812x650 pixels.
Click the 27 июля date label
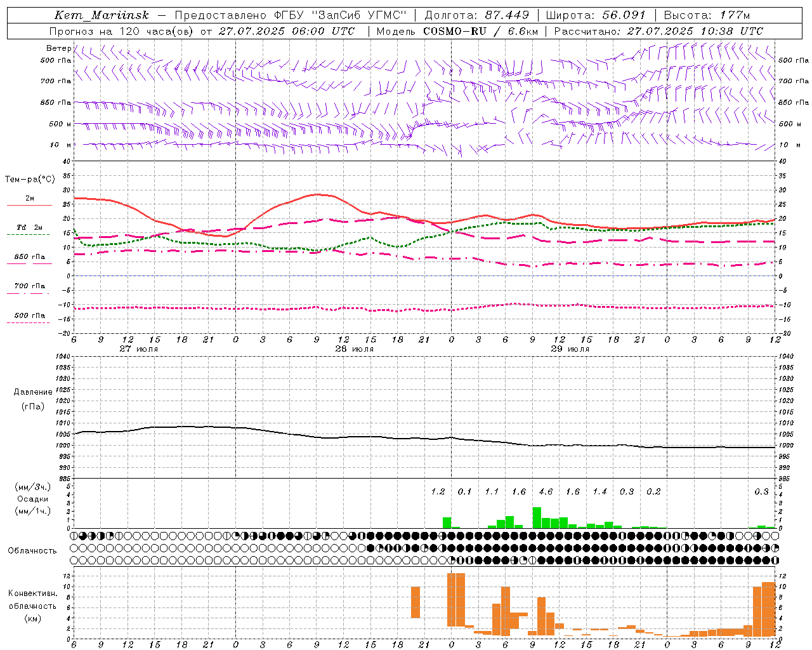(x=139, y=349)
